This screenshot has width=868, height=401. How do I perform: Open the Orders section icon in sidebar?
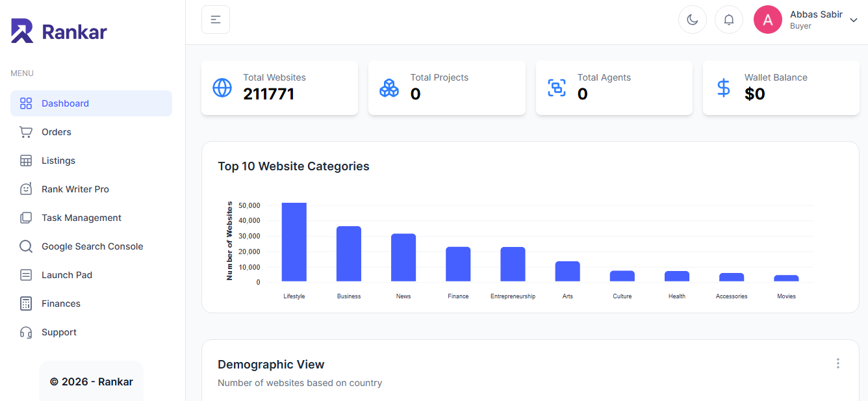[26, 132]
